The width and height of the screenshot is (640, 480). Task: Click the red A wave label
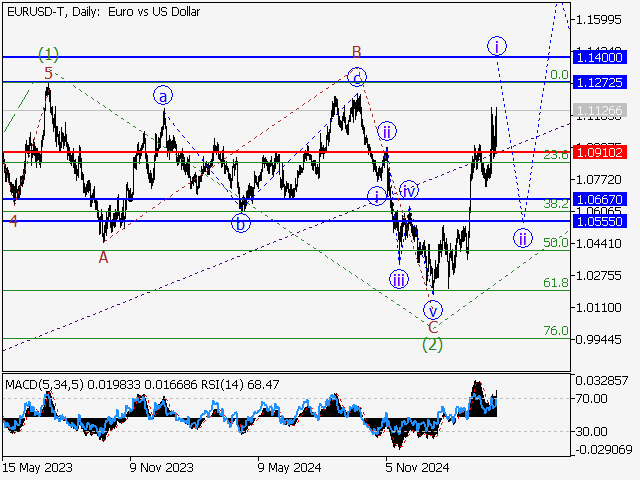coord(103,257)
